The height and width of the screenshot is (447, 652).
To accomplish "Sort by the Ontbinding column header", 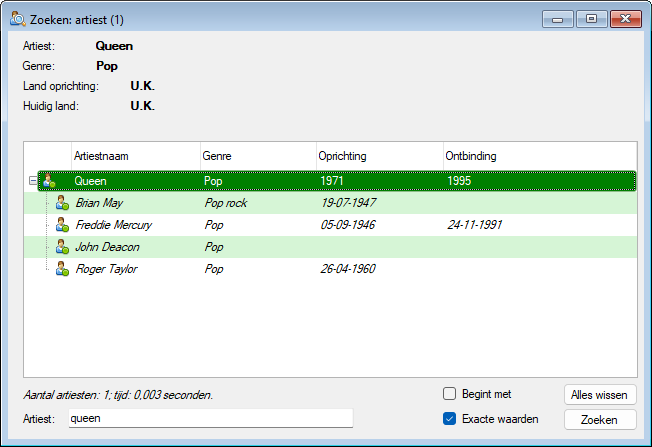I will [x=540, y=156].
